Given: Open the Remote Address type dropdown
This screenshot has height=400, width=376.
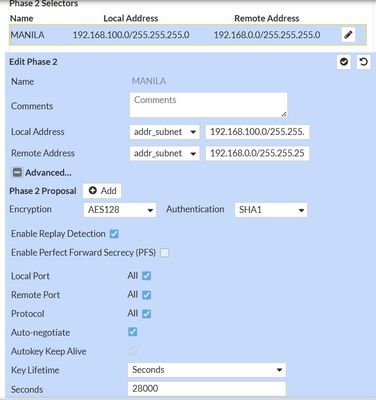Looking at the screenshot, I should (x=165, y=153).
